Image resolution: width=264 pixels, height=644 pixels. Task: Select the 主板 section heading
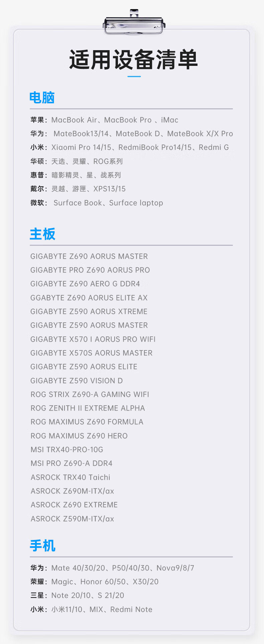pyautogui.click(x=42, y=234)
